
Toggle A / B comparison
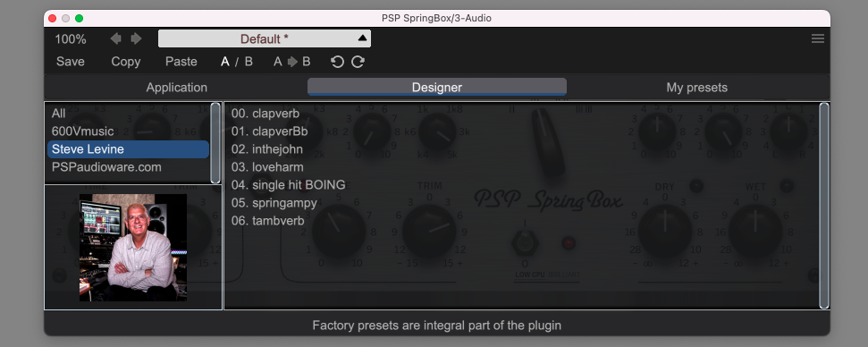[236, 62]
